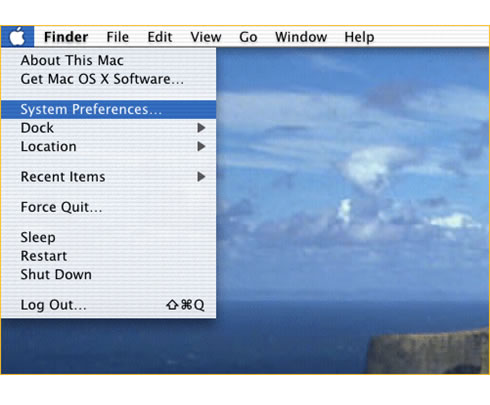Open the Edit menu in menu bar
The height and width of the screenshot is (405, 490).
point(160,37)
